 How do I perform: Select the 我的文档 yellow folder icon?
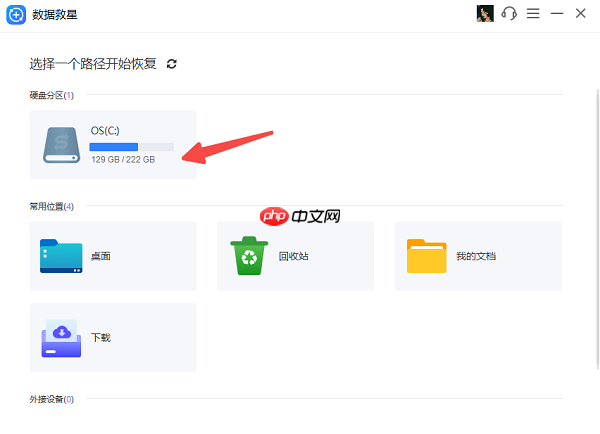426,256
